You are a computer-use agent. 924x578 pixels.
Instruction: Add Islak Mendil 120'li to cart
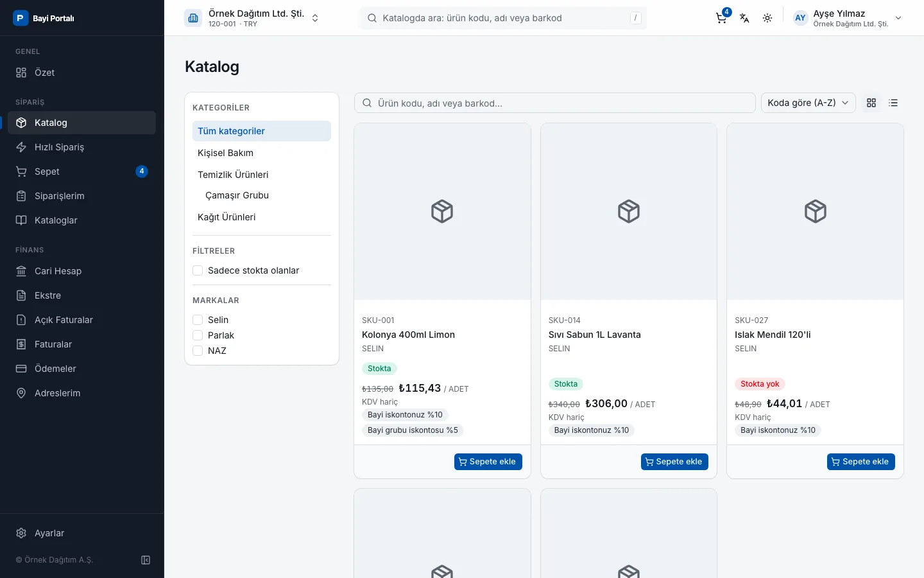[x=860, y=462]
